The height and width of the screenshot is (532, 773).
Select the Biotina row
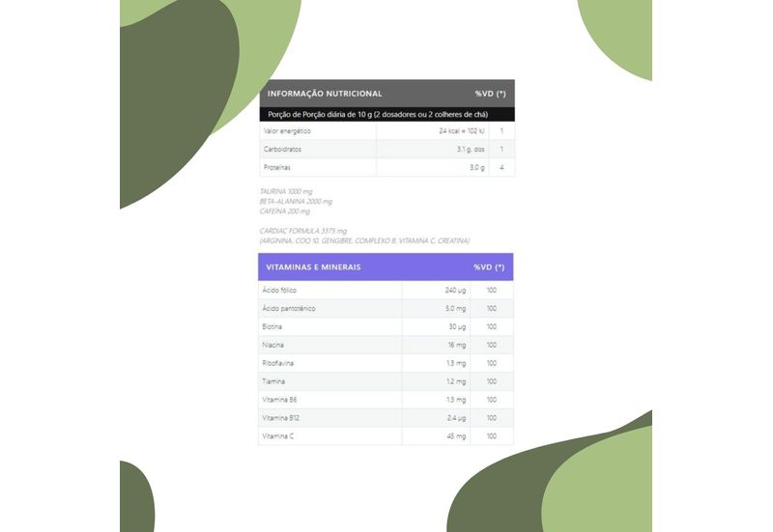coord(386,326)
